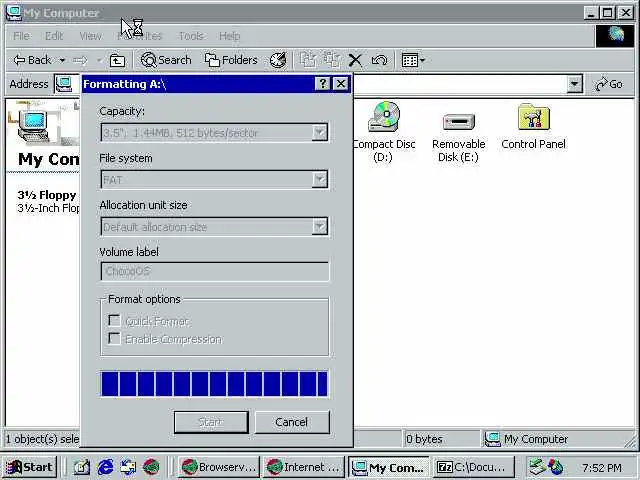The height and width of the screenshot is (480, 640).
Task: Close the Formatting A:\ dialog
Action: point(341,84)
